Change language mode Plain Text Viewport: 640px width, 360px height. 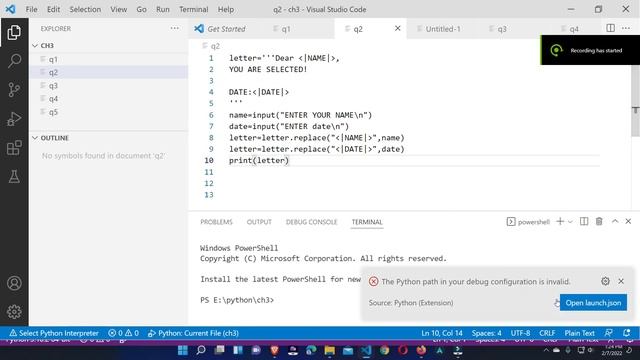[579, 333]
